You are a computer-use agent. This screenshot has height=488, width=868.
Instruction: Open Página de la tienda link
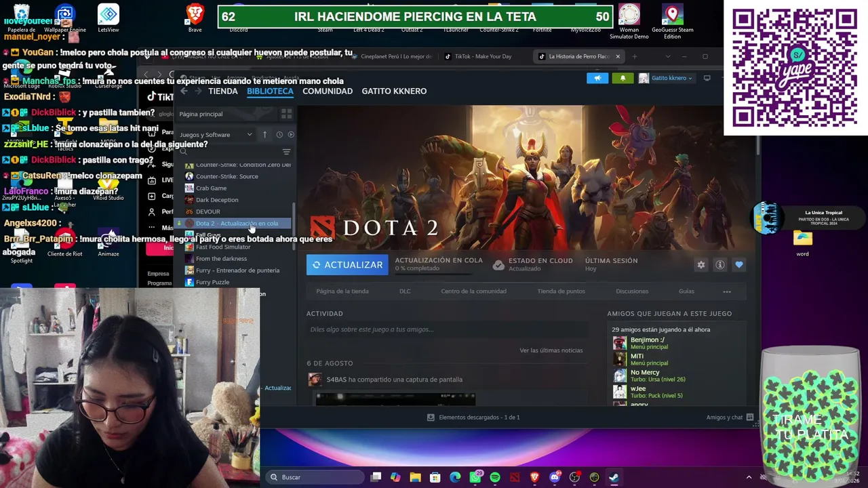pyautogui.click(x=342, y=291)
